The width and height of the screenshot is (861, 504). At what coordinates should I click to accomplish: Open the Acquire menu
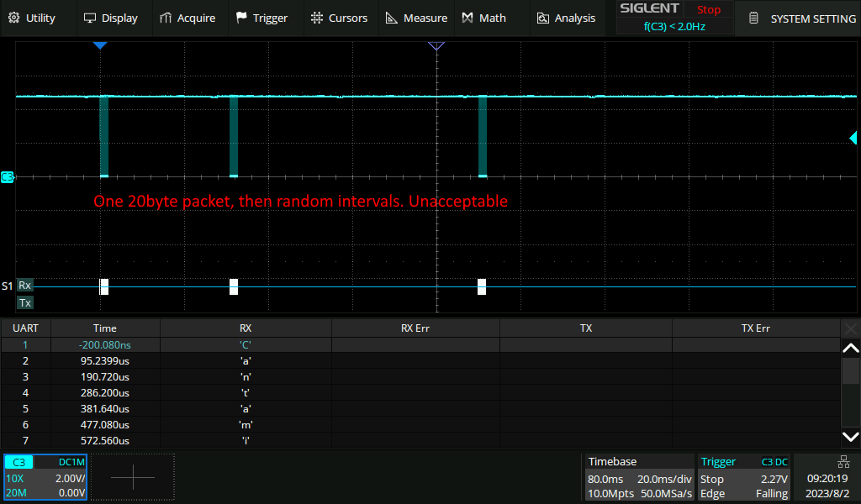pyautogui.click(x=188, y=18)
